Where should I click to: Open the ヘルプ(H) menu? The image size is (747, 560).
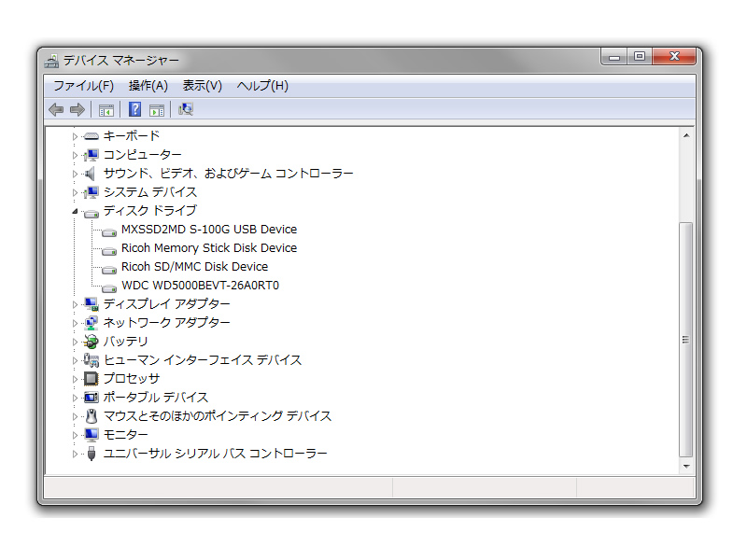click(262, 86)
